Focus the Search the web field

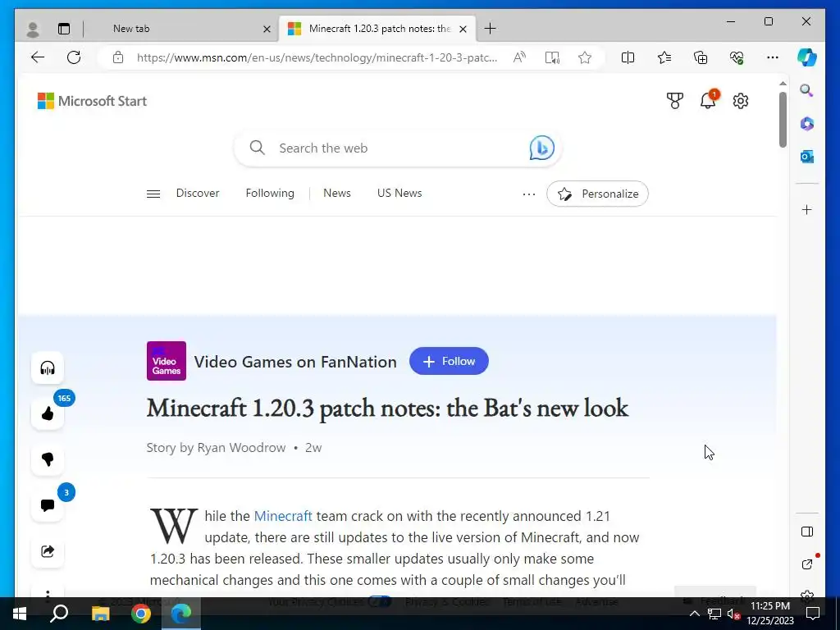(x=398, y=148)
